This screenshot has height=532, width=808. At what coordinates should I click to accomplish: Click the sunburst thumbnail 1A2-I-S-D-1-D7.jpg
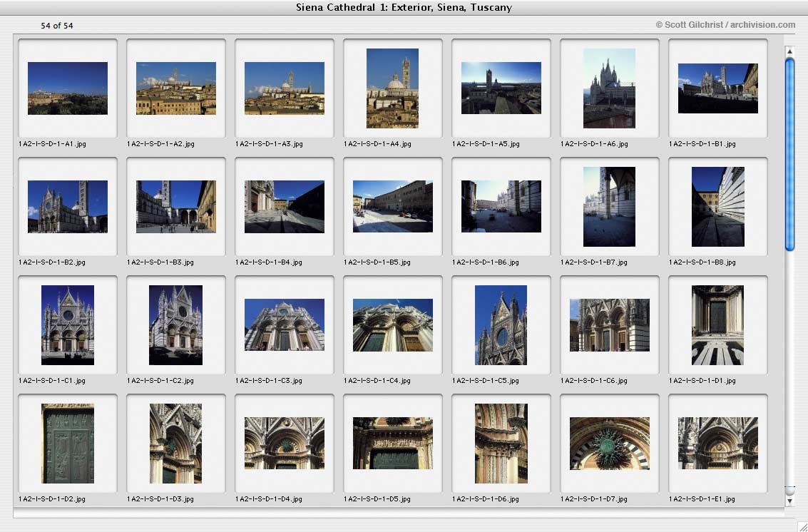pos(609,444)
